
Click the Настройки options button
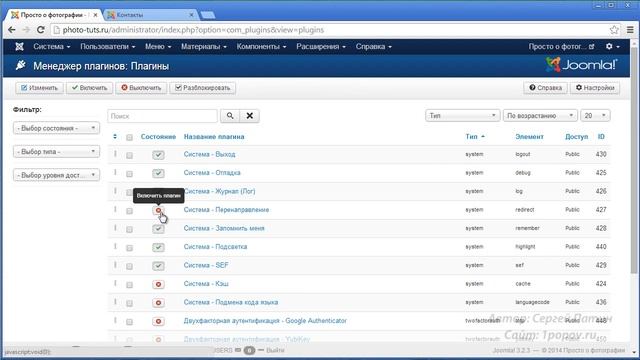(x=595, y=88)
